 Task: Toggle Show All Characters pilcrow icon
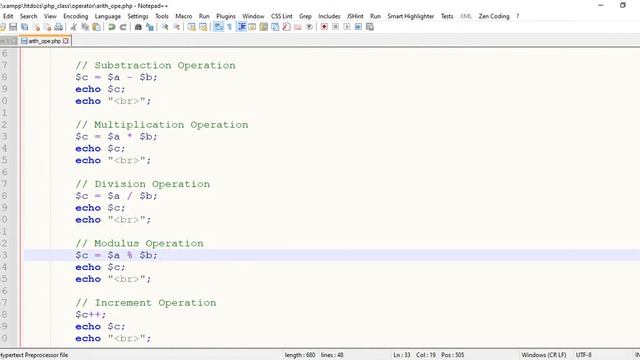229,27
